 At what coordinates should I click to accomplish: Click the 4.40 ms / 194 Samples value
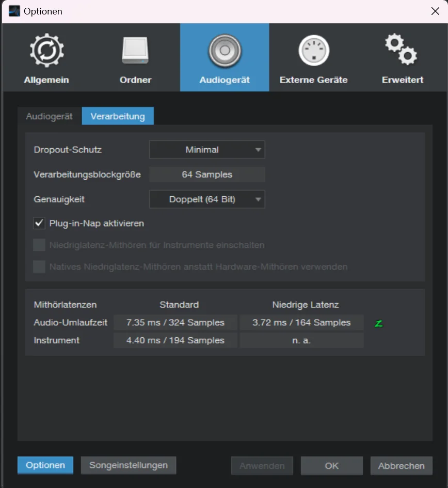point(175,340)
